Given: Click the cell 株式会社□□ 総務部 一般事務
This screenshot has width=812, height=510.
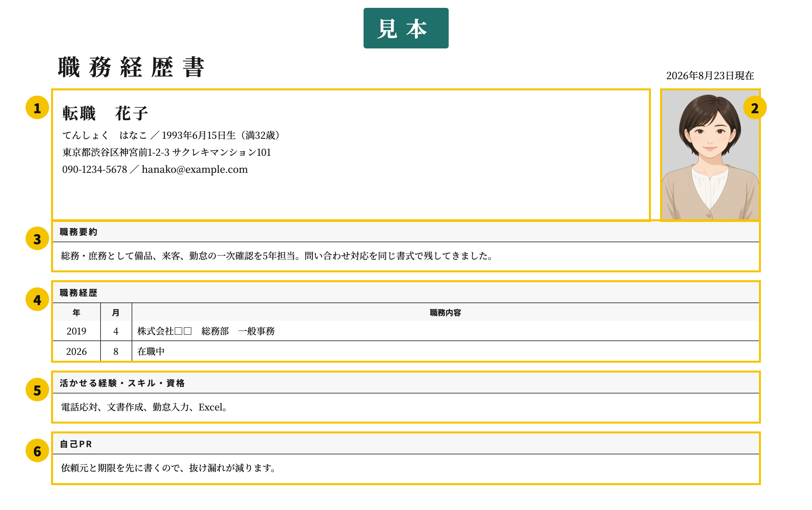Looking at the screenshot, I should pyautogui.click(x=445, y=331).
